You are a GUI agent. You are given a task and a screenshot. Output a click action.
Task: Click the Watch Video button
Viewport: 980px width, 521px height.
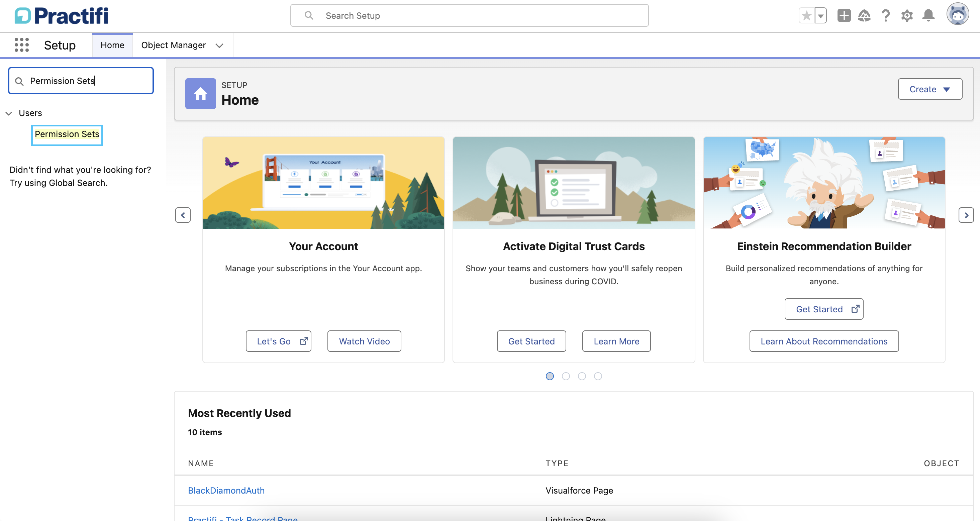coord(364,341)
